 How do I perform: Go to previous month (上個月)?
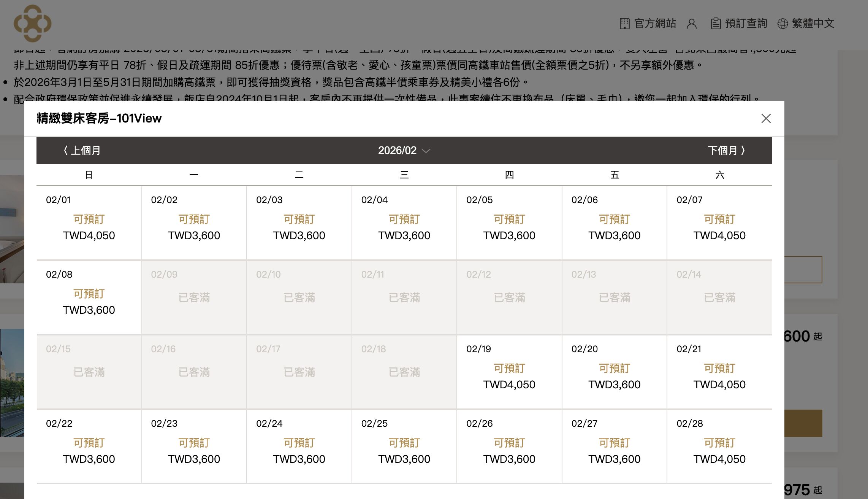[x=81, y=151]
